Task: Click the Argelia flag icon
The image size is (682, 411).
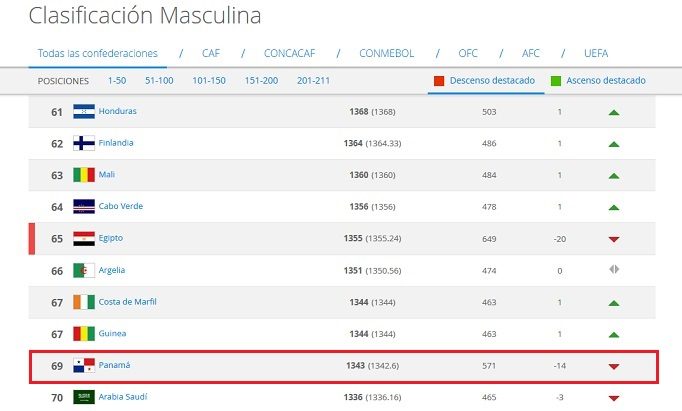Action: [84, 271]
